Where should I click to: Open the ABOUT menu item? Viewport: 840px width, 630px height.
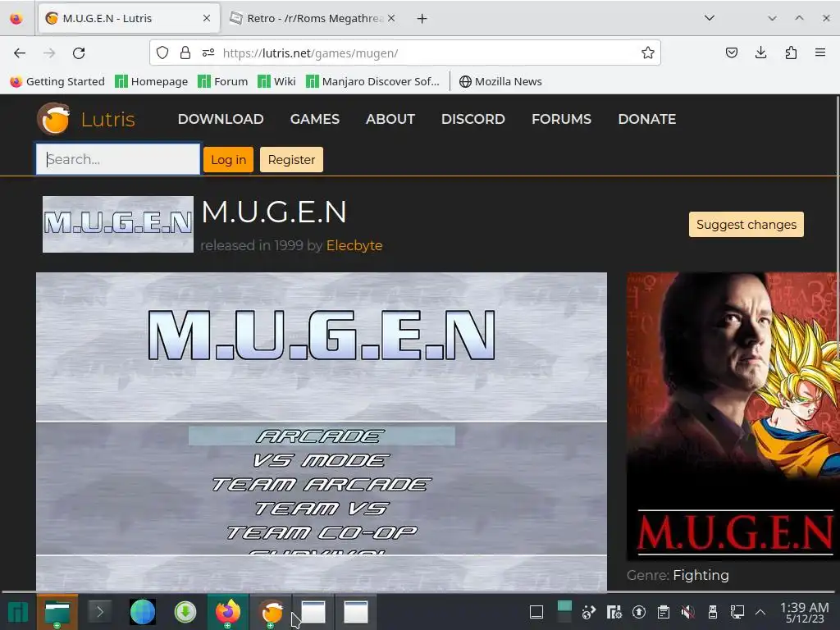(390, 119)
